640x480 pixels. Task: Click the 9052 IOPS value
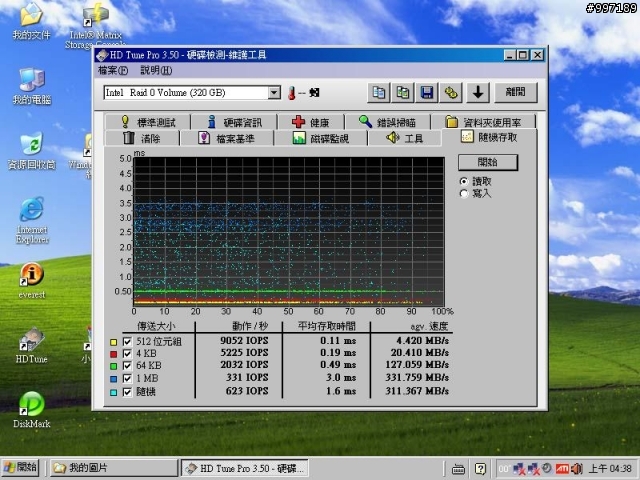(x=244, y=340)
